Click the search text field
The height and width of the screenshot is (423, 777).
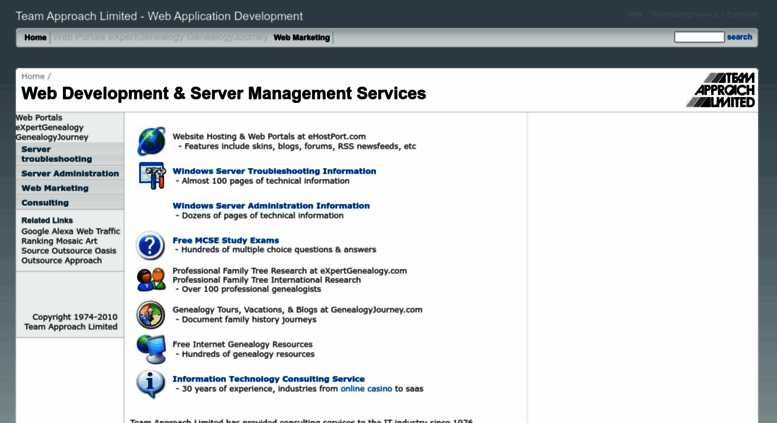pyautogui.click(x=699, y=37)
